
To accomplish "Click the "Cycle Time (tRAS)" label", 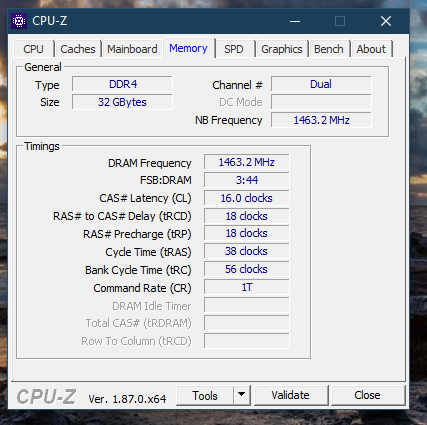I will click(x=148, y=252).
